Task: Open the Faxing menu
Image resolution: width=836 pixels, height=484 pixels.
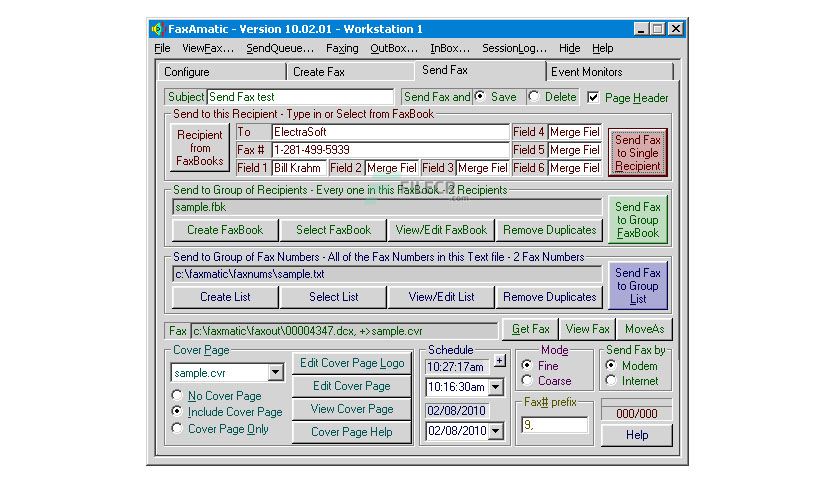Action: 342,49
